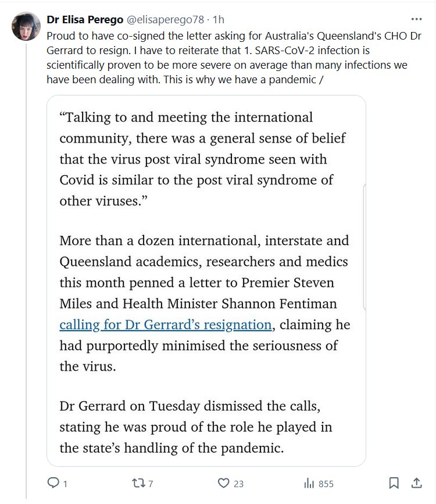Open the embedded article screenshot image
436x504 pixels.
pos(206,280)
